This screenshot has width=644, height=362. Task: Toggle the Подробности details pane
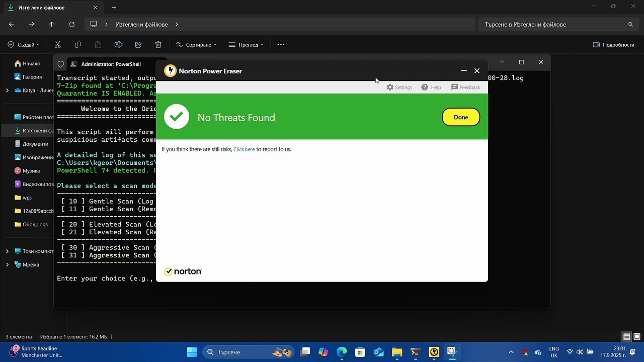613,45
